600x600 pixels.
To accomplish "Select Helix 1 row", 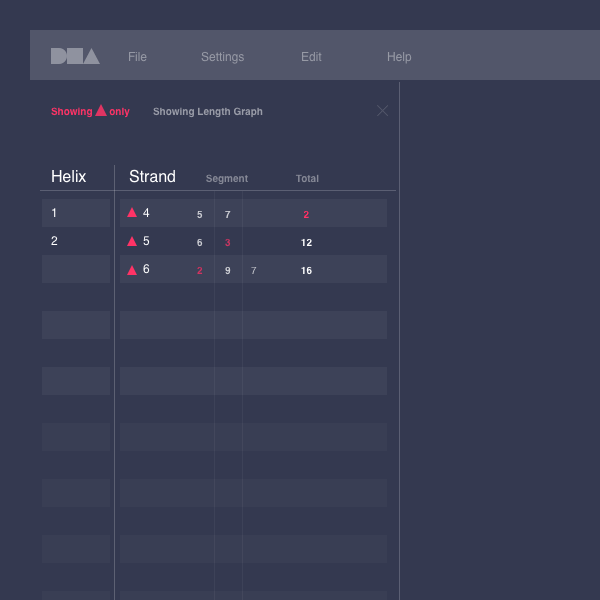I will point(76,213).
